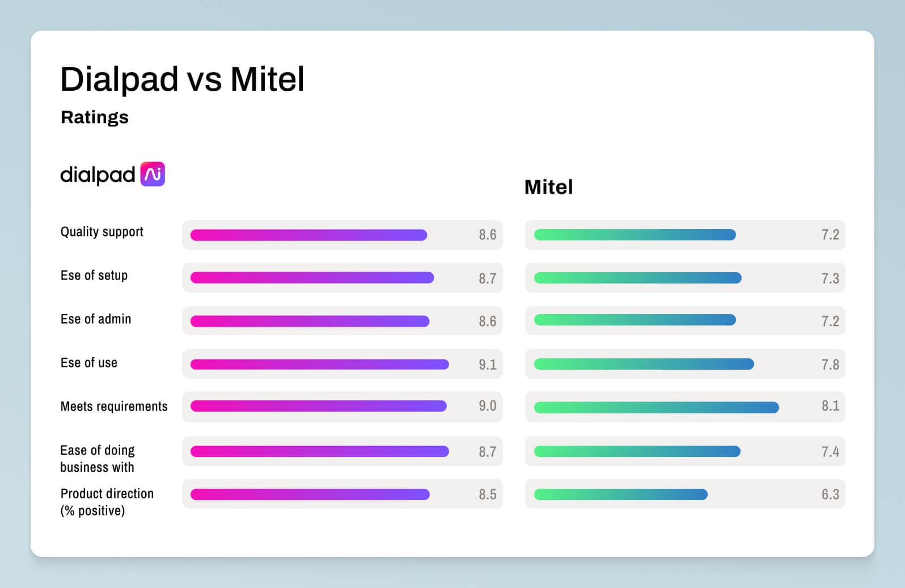The width and height of the screenshot is (905, 588).
Task: Click the "Ratings" subheading
Action: (x=95, y=117)
